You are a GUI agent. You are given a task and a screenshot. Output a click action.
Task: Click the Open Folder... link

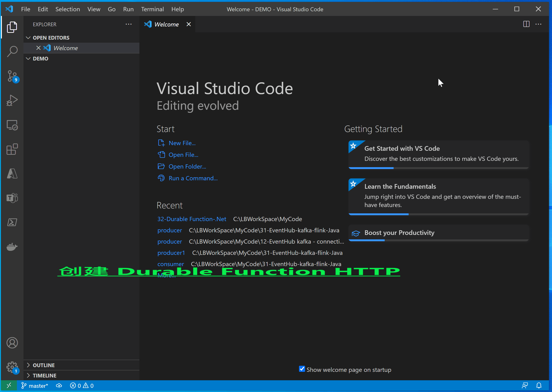pos(187,166)
